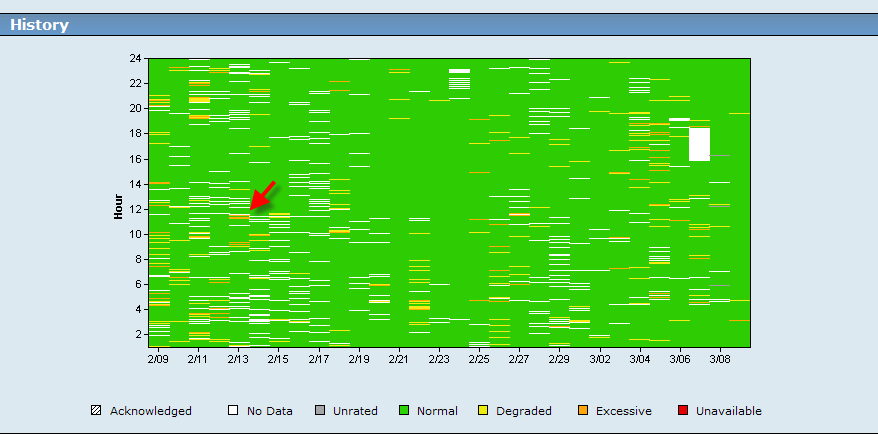The width and height of the screenshot is (878, 434).
Task: Click the 'Unavailable' legend label
Action: tap(729, 411)
